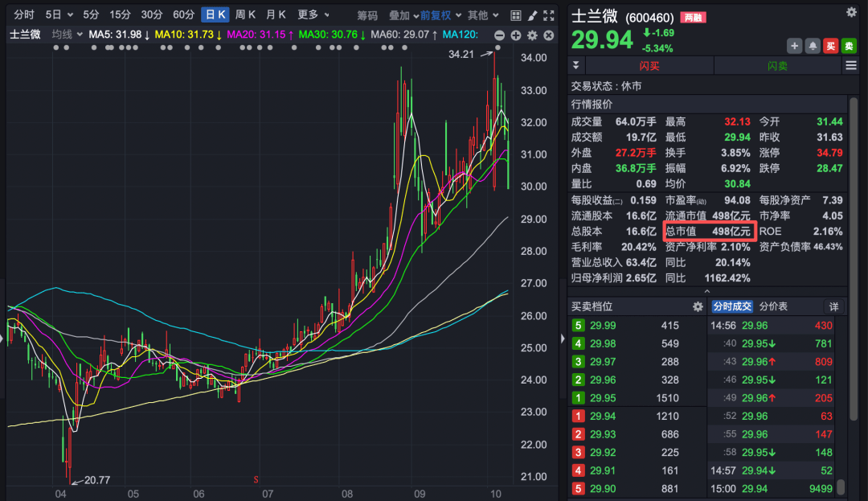Click the 闪买 quick buy button
The width and height of the screenshot is (868, 501).
[x=649, y=65]
